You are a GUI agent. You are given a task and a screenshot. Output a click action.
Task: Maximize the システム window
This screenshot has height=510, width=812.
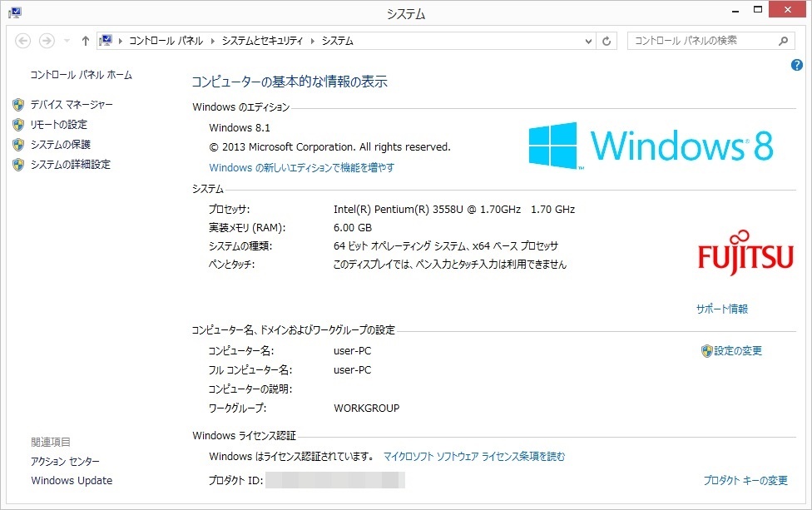(x=758, y=10)
